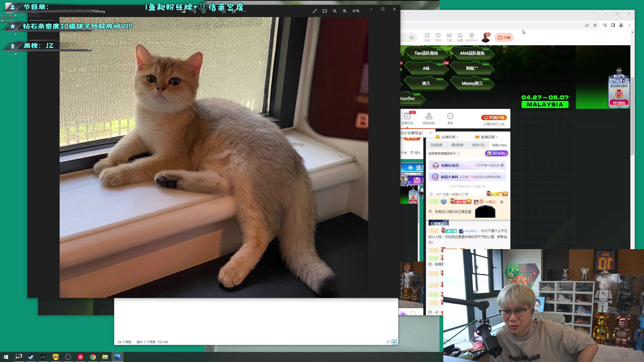644x362 pixels.
Task: Click the emoji smiley icon below chat
Action: [x=430, y=312]
